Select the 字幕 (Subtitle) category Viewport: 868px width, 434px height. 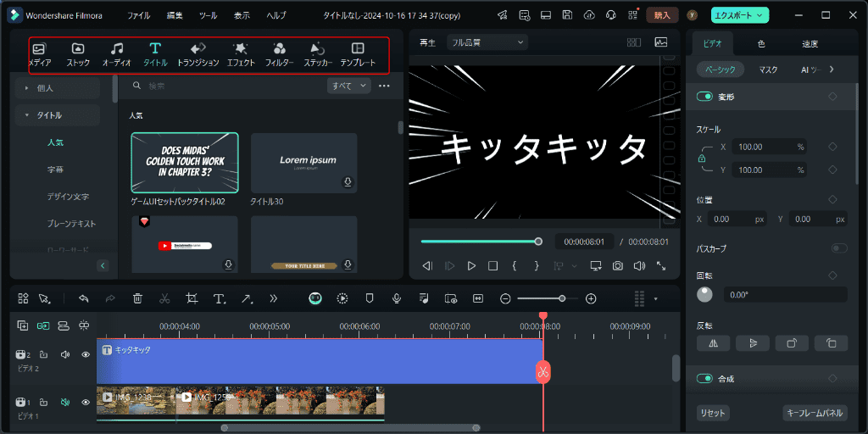coord(55,170)
